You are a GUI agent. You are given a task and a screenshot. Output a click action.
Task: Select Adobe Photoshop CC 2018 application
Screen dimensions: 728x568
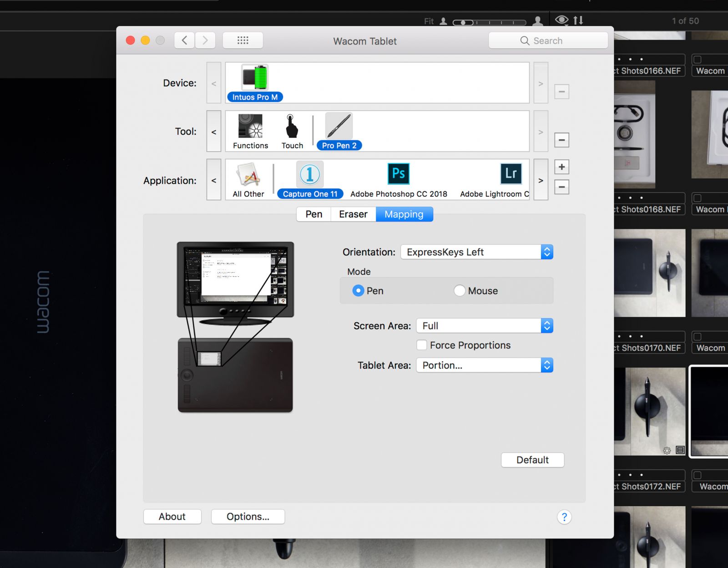(x=399, y=174)
